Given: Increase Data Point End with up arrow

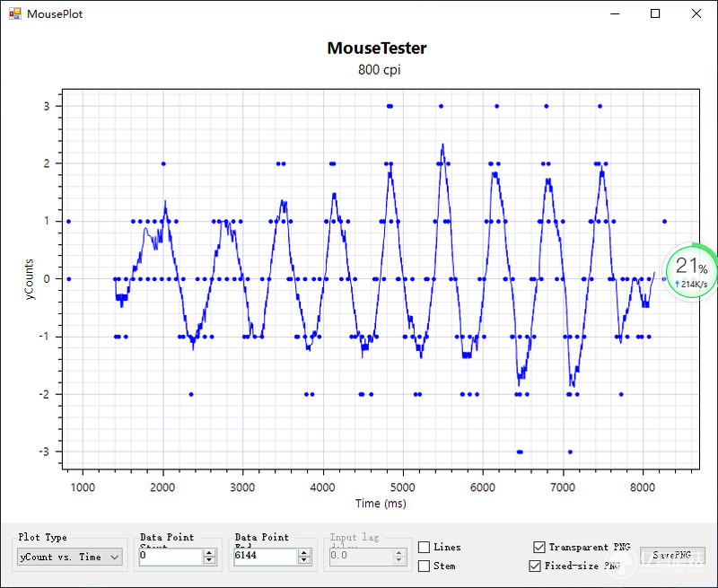Looking at the screenshot, I should tap(303, 553).
